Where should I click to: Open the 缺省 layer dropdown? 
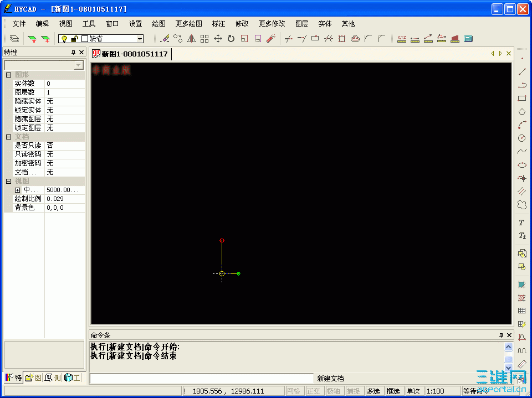click(x=141, y=38)
